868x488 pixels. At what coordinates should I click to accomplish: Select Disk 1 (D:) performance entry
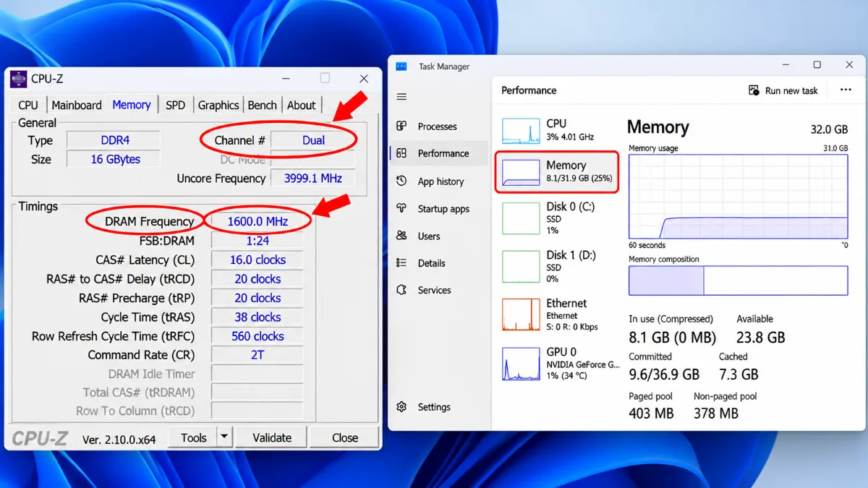(x=558, y=266)
